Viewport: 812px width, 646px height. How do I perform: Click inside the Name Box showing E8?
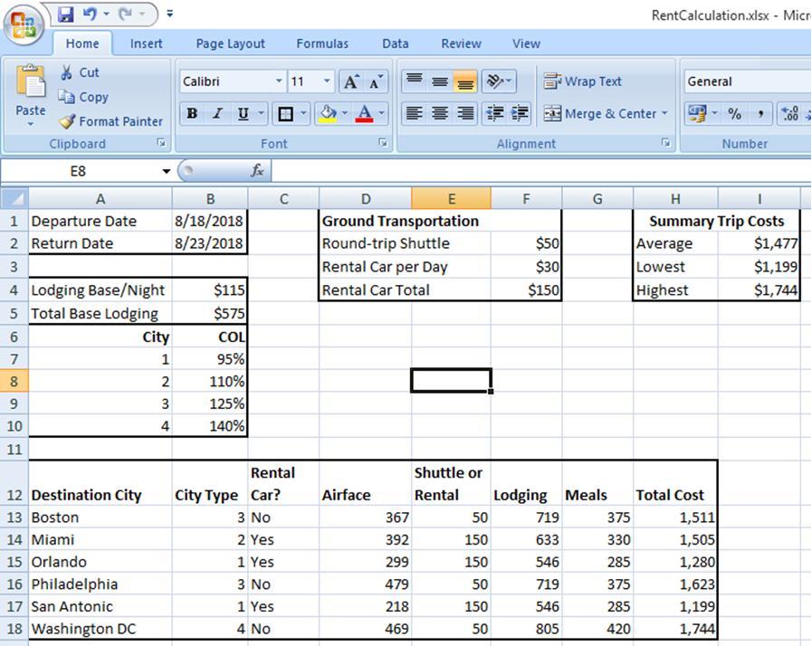(x=77, y=171)
